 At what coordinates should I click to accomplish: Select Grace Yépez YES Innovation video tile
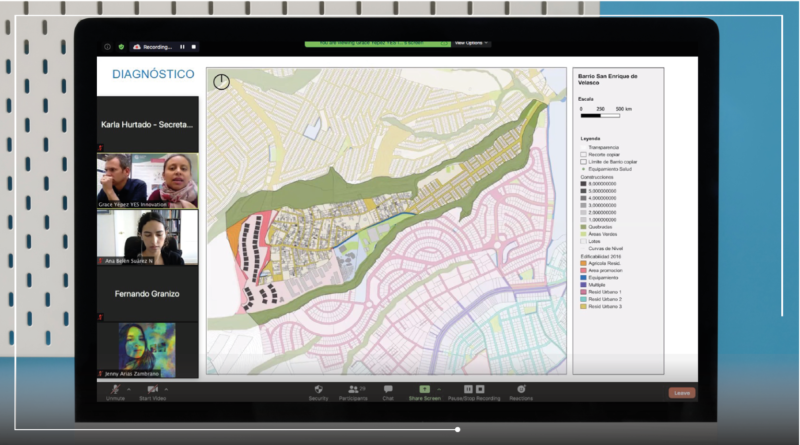(x=147, y=181)
